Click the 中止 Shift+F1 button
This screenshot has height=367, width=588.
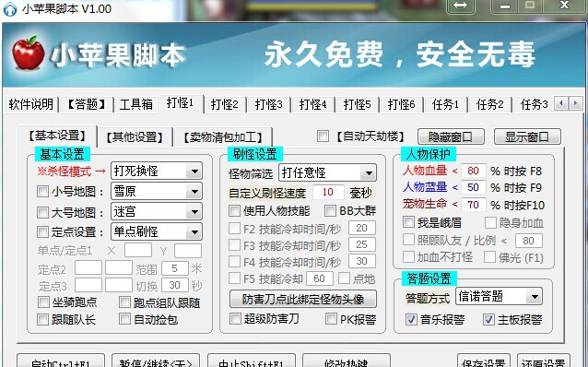tap(252, 361)
